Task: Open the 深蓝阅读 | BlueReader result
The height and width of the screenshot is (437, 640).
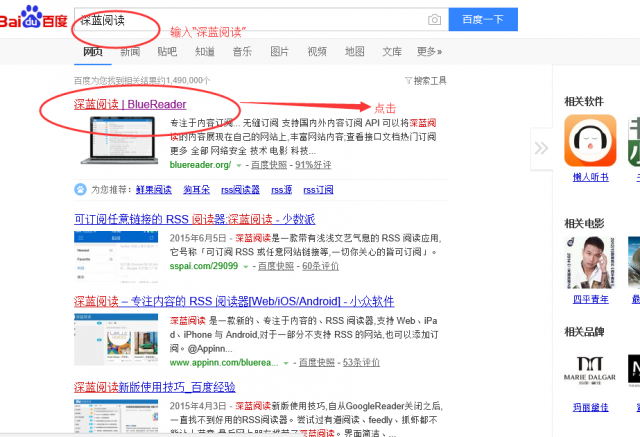Action: [130, 104]
